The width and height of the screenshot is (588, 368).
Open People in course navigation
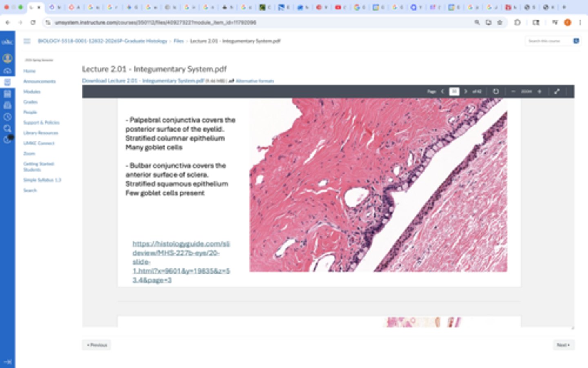30,112
